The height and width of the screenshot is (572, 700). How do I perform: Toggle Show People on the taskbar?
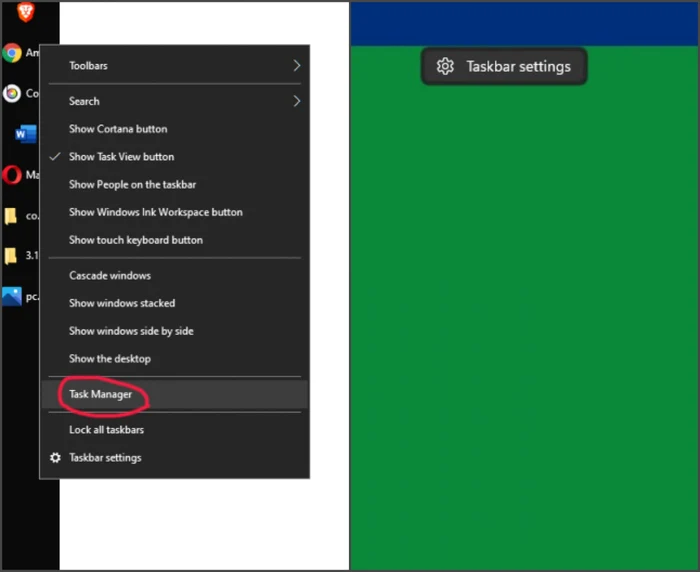(x=175, y=184)
